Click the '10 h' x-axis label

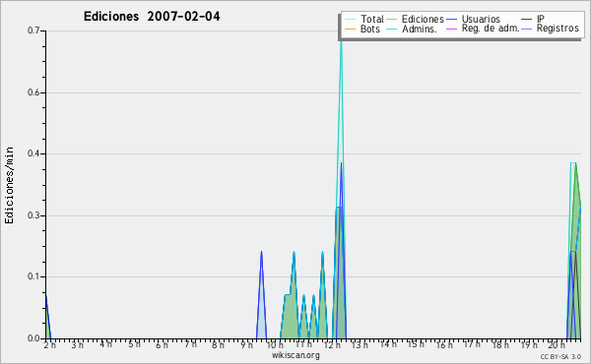point(275,345)
